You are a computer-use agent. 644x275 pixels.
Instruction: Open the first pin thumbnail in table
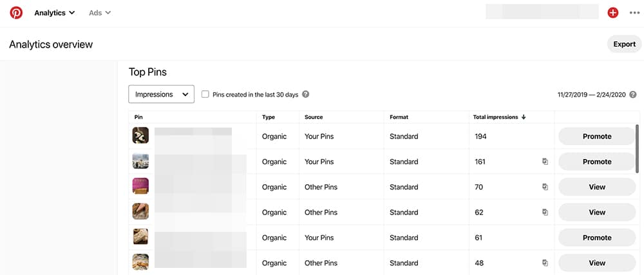[x=140, y=136]
